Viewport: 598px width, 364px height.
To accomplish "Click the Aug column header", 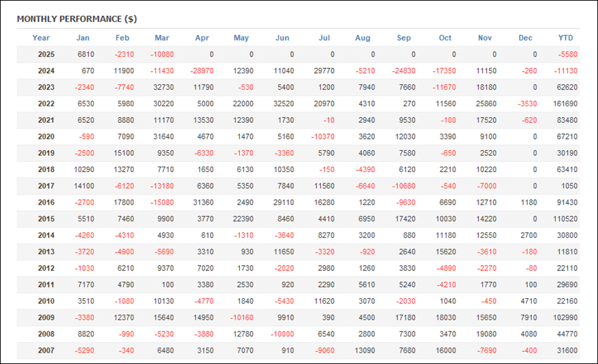I will coord(363,38).
